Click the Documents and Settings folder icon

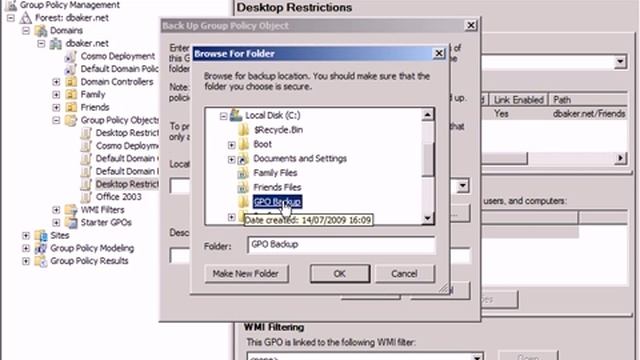[243, 158]
